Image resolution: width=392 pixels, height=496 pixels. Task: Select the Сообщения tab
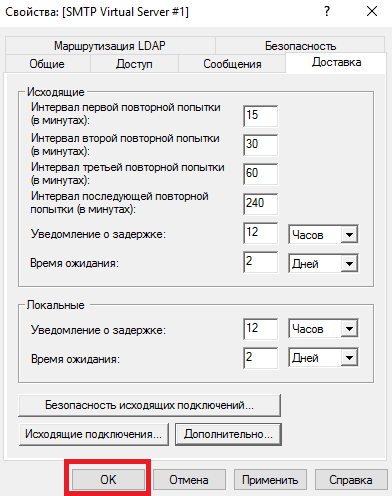tap(232, 64)
